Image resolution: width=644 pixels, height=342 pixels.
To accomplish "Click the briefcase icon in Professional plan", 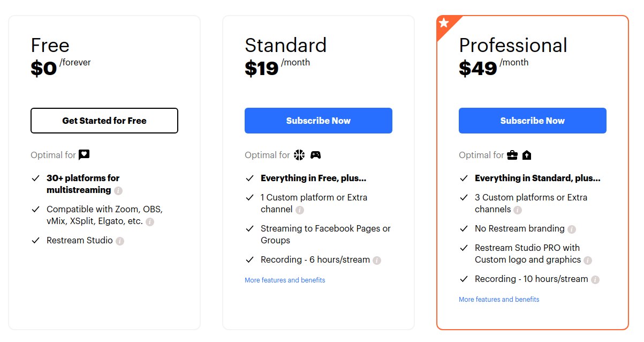I will pyautogui.click(x=513, y=155).
